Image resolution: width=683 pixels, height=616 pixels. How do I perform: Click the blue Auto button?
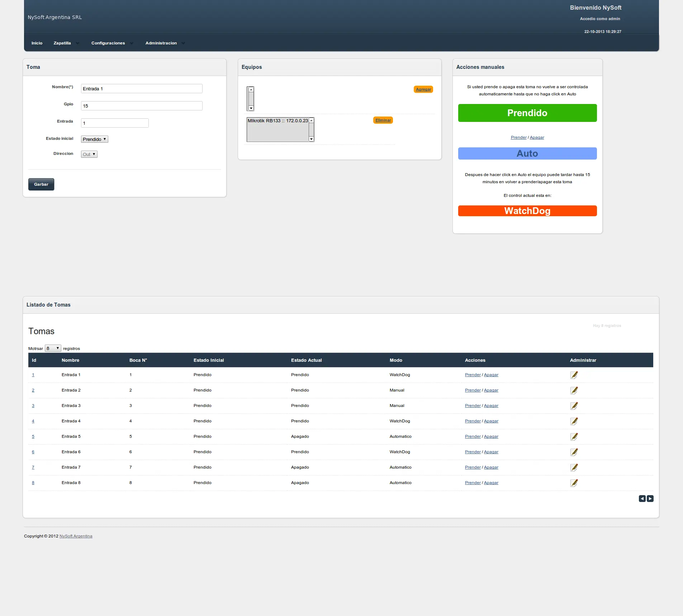point(527,153)
